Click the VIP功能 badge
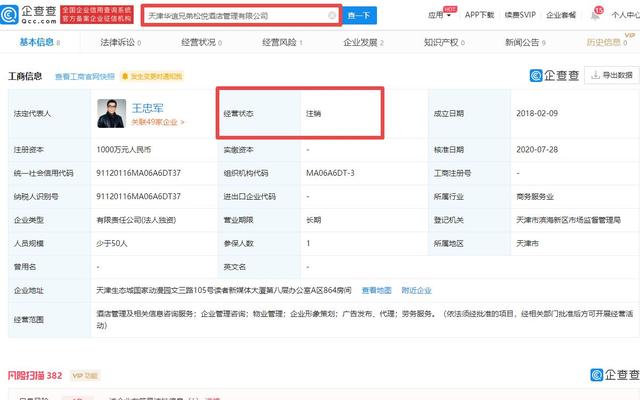This screenshot has width=640, height=400. tap(85, 376)
